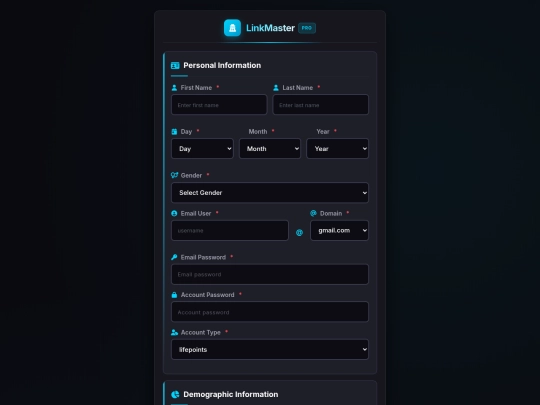Focus the Email password field

pos(270,274)
